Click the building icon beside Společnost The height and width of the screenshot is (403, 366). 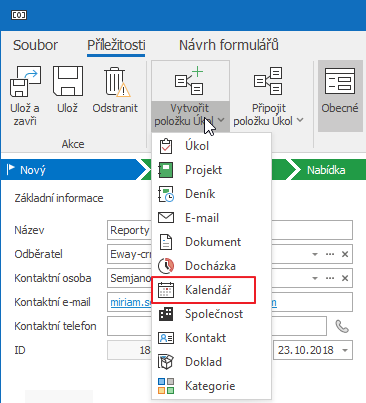[166, 314]
